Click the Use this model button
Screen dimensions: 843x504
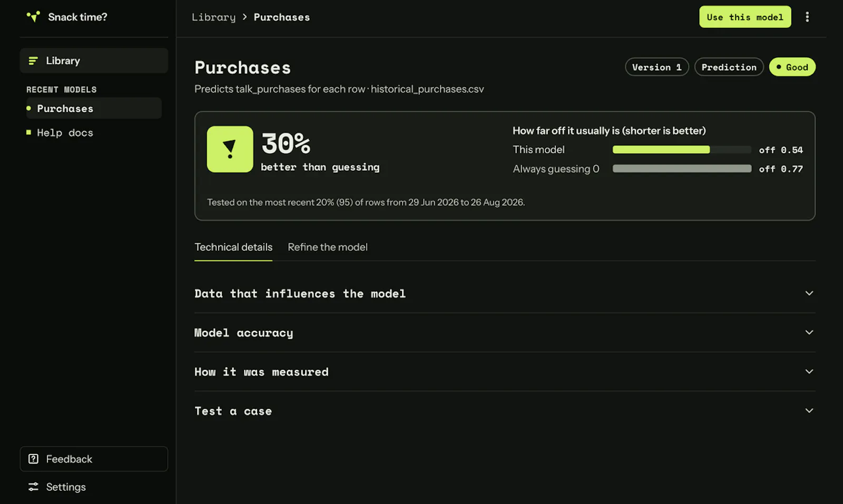(745, 17)
